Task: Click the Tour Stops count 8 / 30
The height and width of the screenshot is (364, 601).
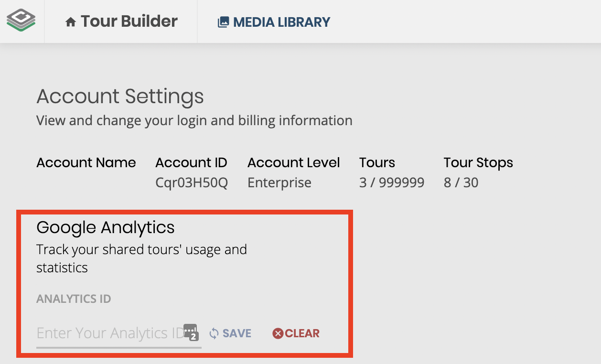Action: (461, 183)
